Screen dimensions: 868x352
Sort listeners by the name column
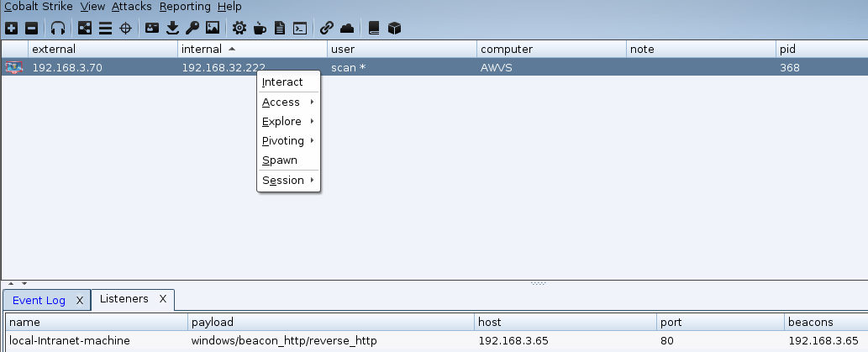97,322
